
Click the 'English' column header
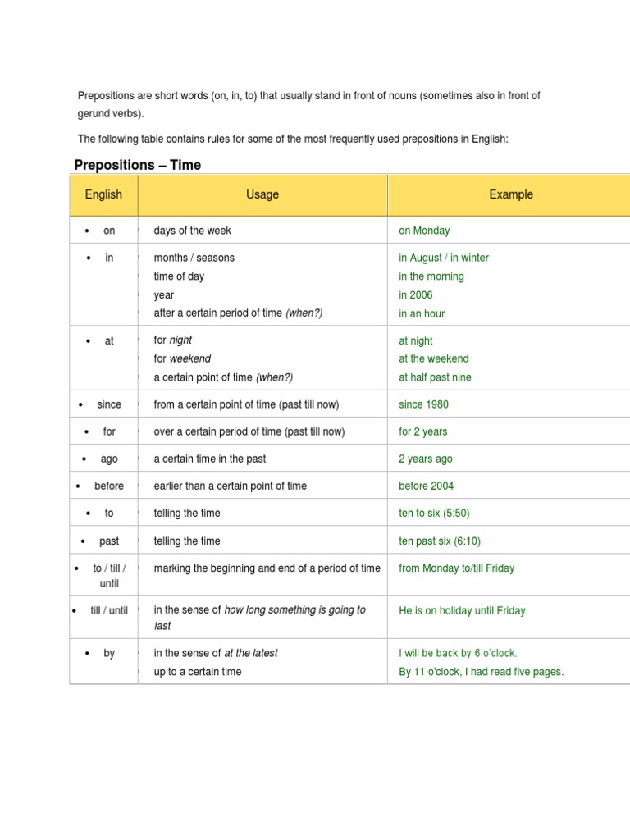coord(103,194)
